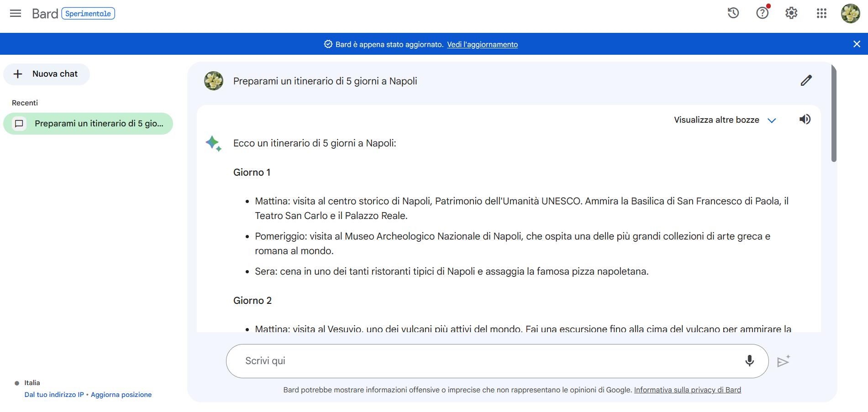
Task: Listen to response with speaker icon
Action: coord(805,120)
